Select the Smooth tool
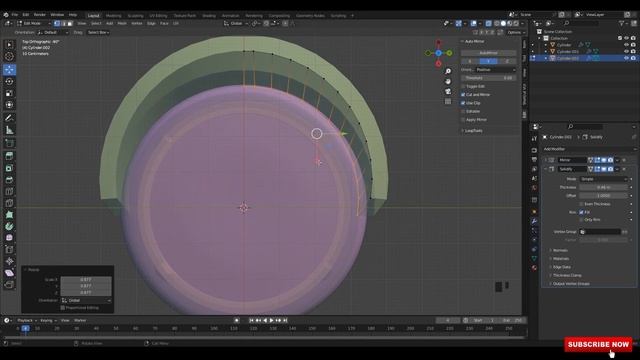This screenshot has height=360, width=640. 9,238
